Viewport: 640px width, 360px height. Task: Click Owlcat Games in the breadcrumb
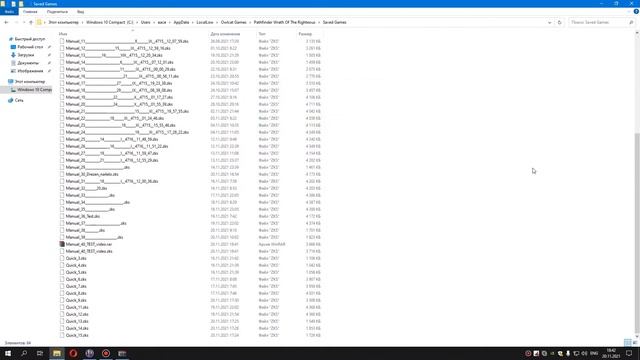click(234, 22)
